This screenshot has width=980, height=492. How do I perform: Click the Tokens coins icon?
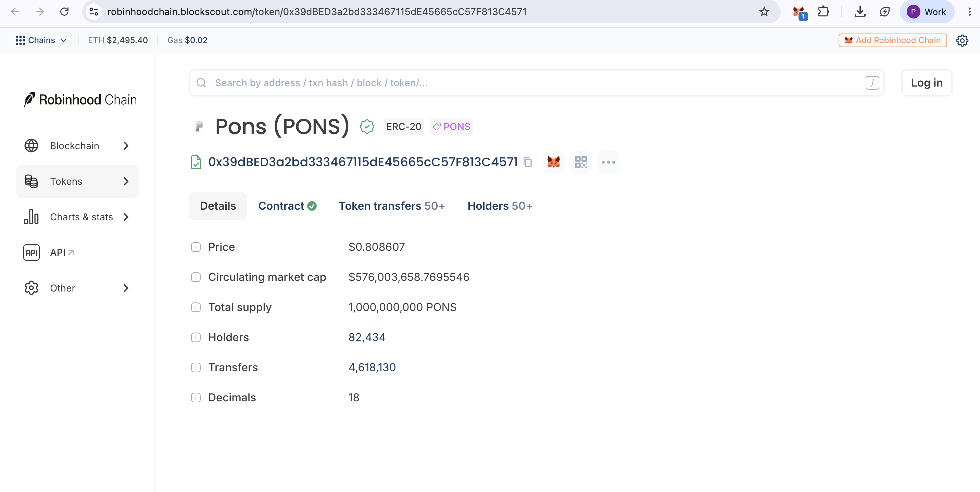click(x=31, y=181)
